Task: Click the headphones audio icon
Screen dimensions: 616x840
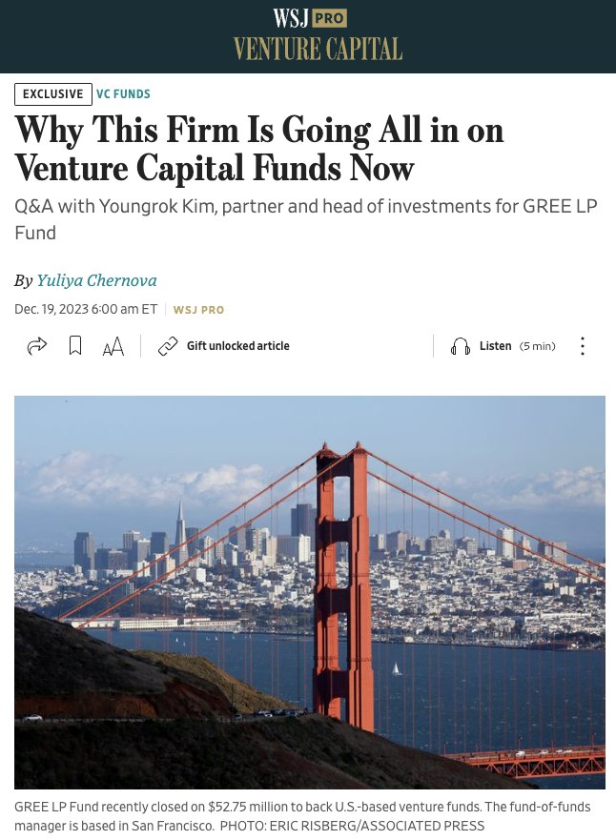Action: pos(461,347)
